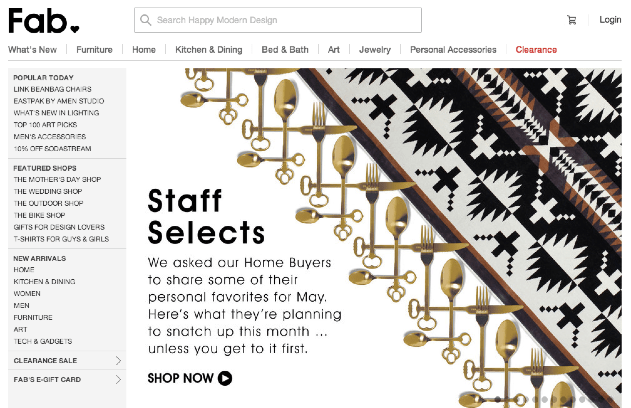The image size is (631, 408).
Task: Open What's New page
Action: pos(33,49)
